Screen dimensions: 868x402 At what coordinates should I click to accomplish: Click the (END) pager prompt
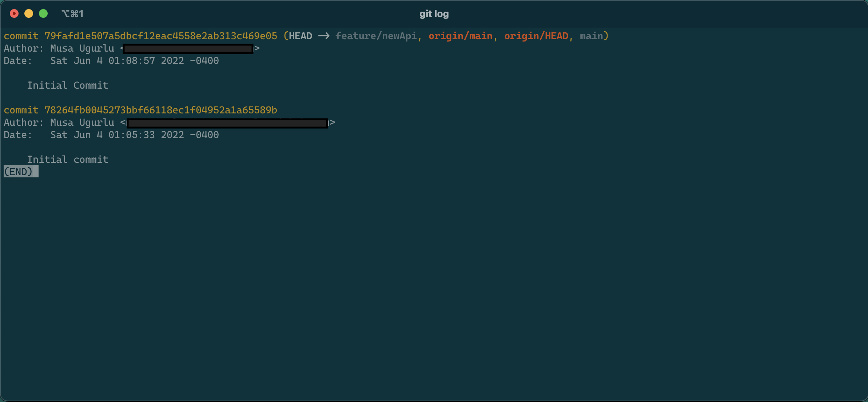20,172
